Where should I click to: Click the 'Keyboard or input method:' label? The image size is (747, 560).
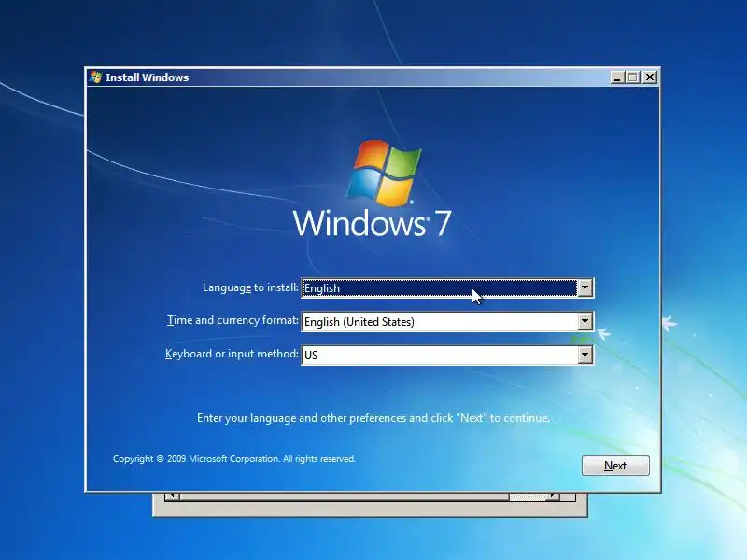232,354
